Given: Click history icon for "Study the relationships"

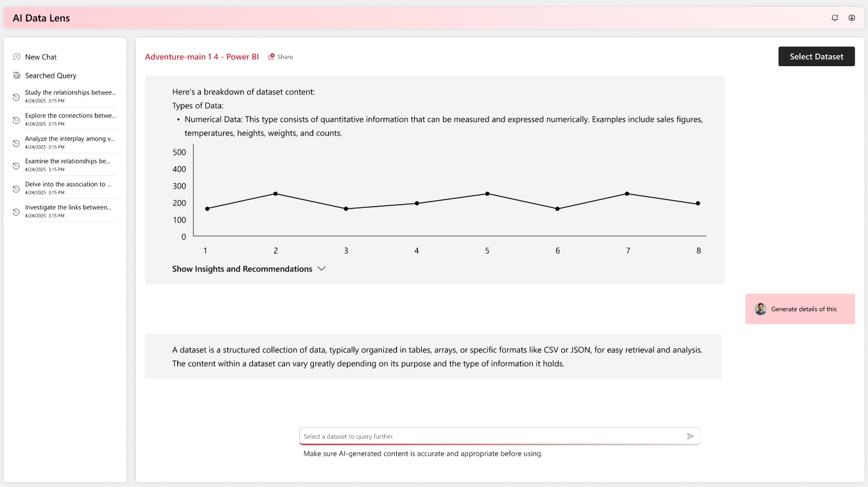Looking at the screenshot, I should 17,97.
